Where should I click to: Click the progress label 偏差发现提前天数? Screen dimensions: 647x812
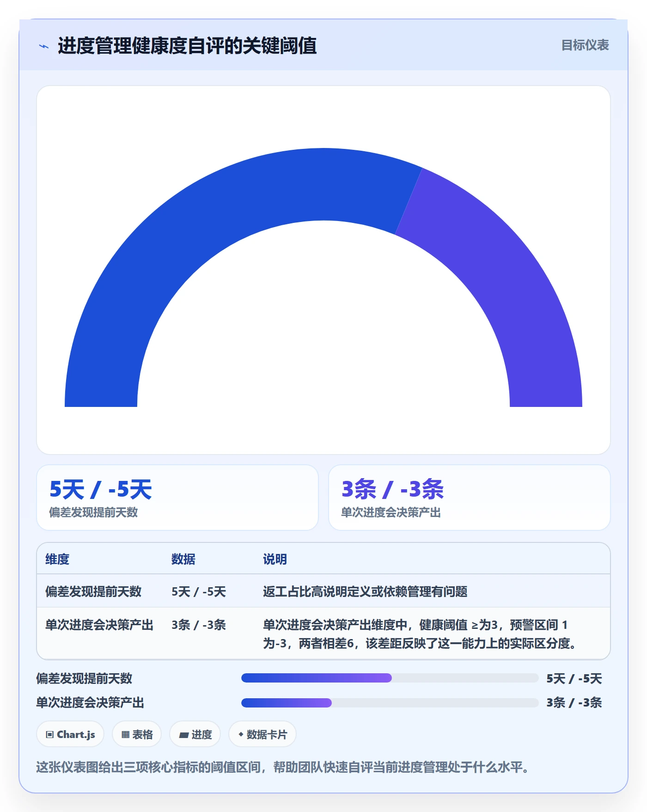click(84, 678)
